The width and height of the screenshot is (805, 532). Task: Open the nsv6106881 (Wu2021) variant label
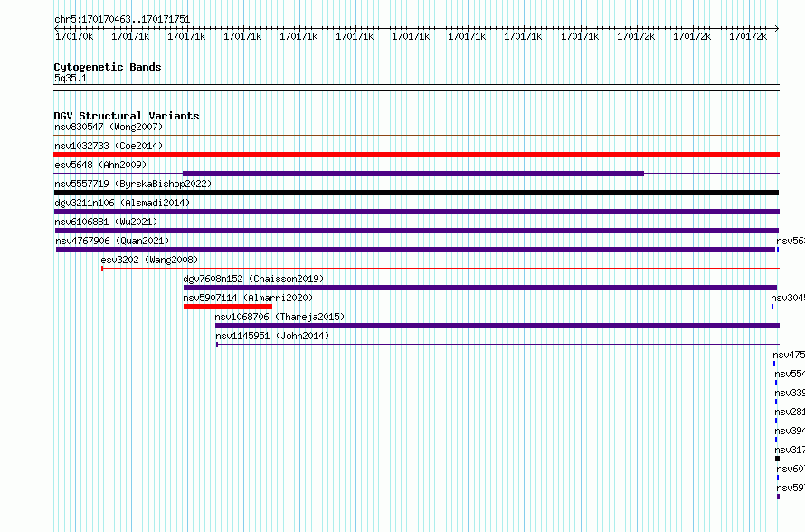[106, 222]
